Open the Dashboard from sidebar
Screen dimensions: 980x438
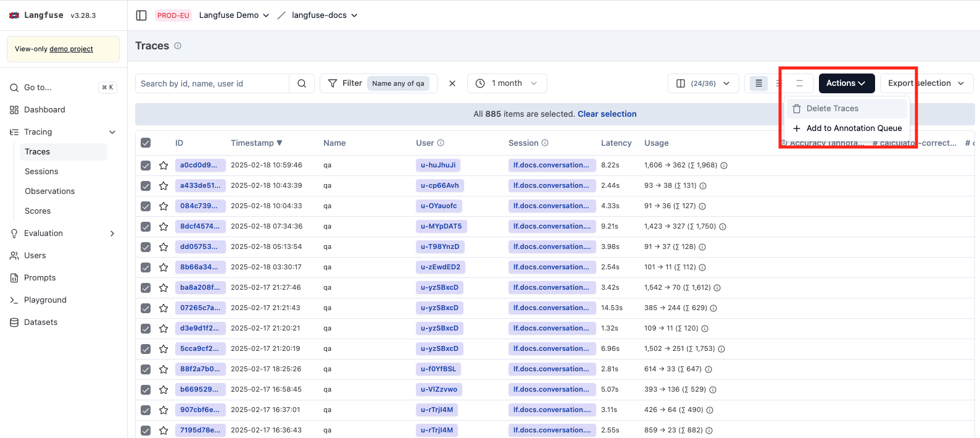coord(44,110)
